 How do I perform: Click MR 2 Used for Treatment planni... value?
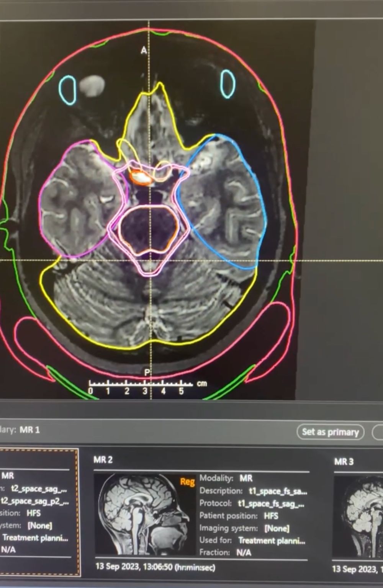pyautogui.click(x=272, y=541)
